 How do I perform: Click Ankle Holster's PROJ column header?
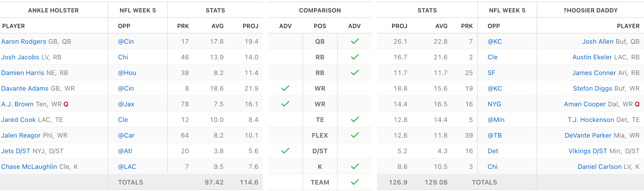pos(250,26)
